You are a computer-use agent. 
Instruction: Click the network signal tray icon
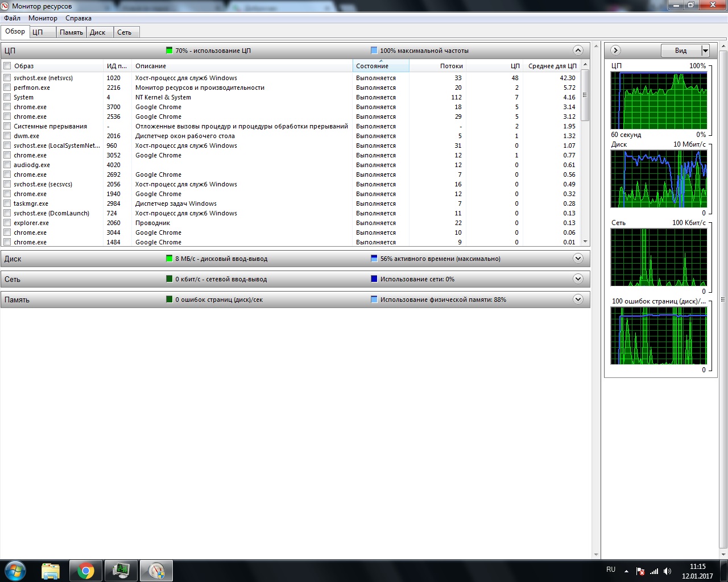pos(654,571)
